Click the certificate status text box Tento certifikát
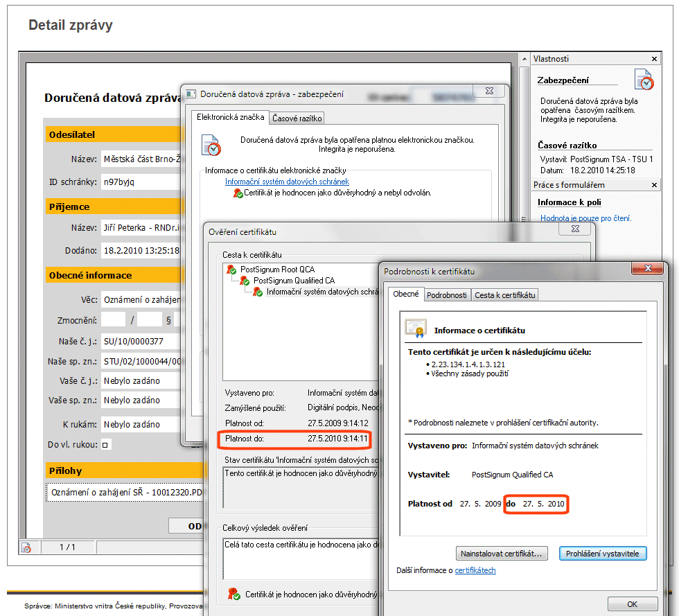The image size is (679, 616). [301, 487]
